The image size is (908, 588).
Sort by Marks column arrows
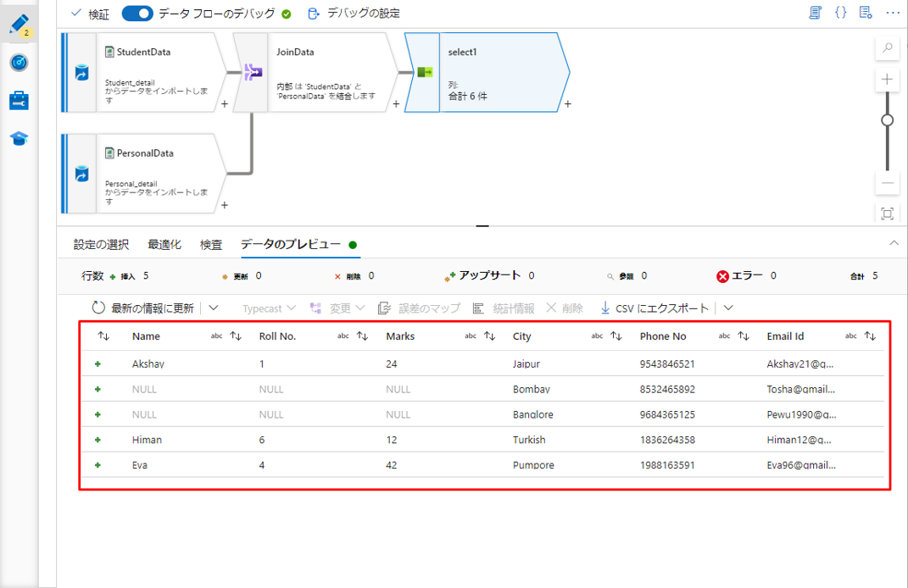489,336
